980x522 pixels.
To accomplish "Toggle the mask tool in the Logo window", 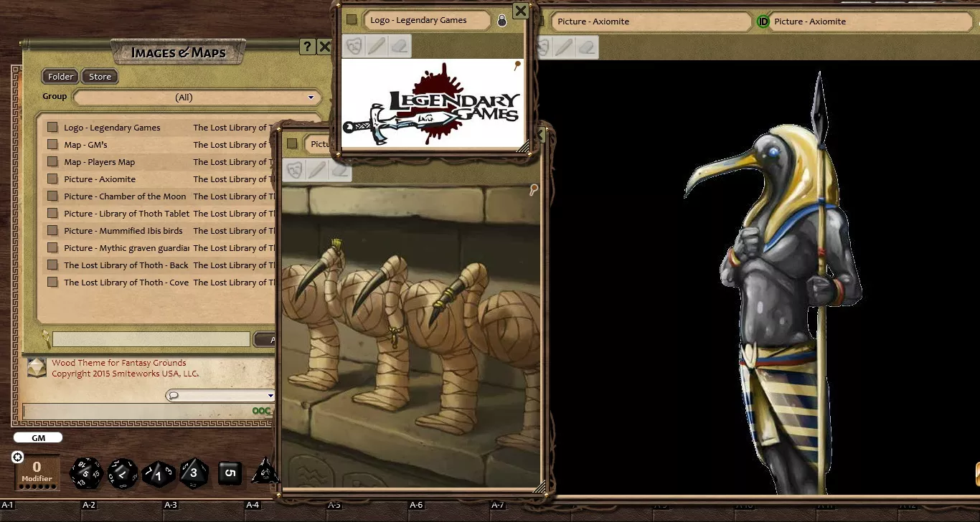I will pos(353,46).
